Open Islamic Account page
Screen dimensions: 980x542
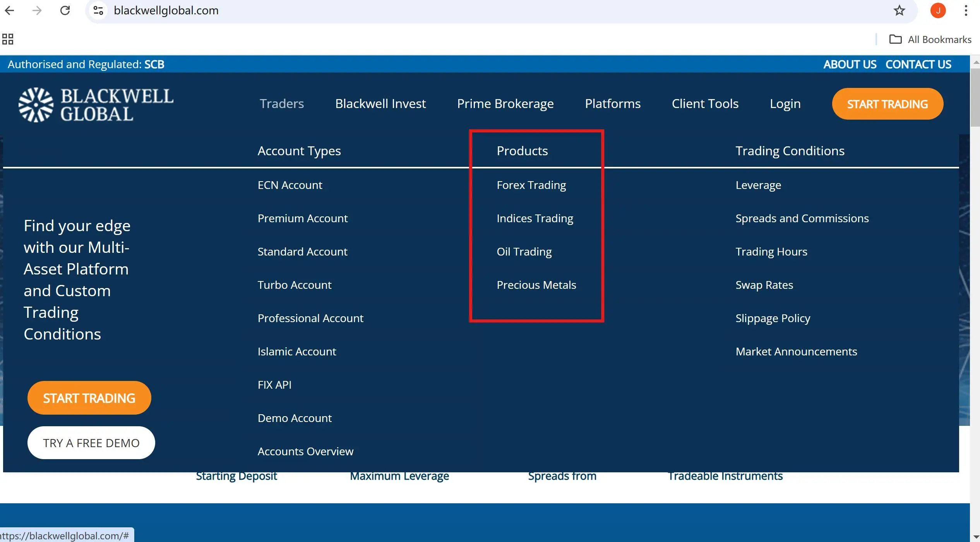297,352
